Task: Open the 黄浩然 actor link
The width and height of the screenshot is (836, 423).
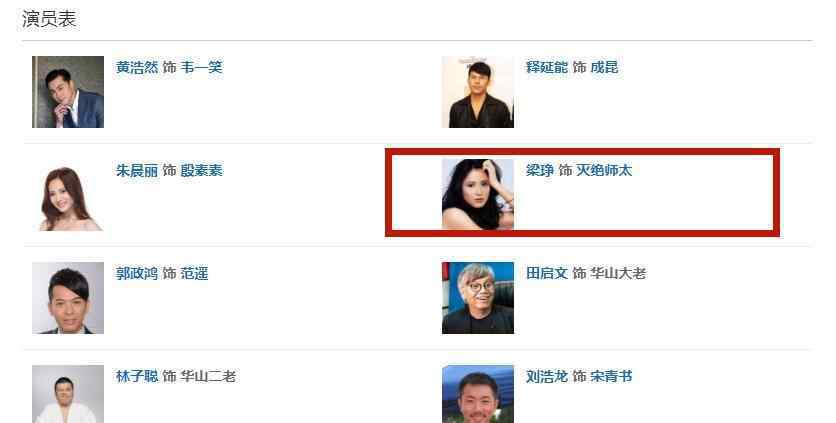Action: point(137,67)
